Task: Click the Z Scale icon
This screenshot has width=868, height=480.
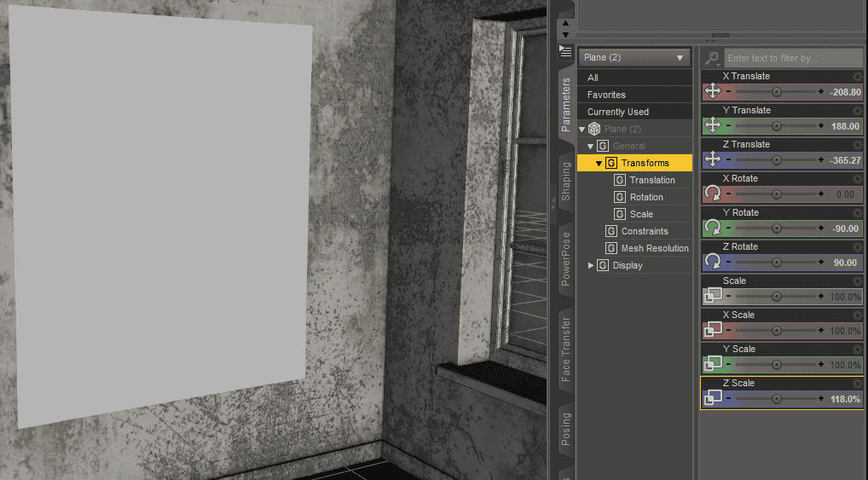Action: click(713, 398)
